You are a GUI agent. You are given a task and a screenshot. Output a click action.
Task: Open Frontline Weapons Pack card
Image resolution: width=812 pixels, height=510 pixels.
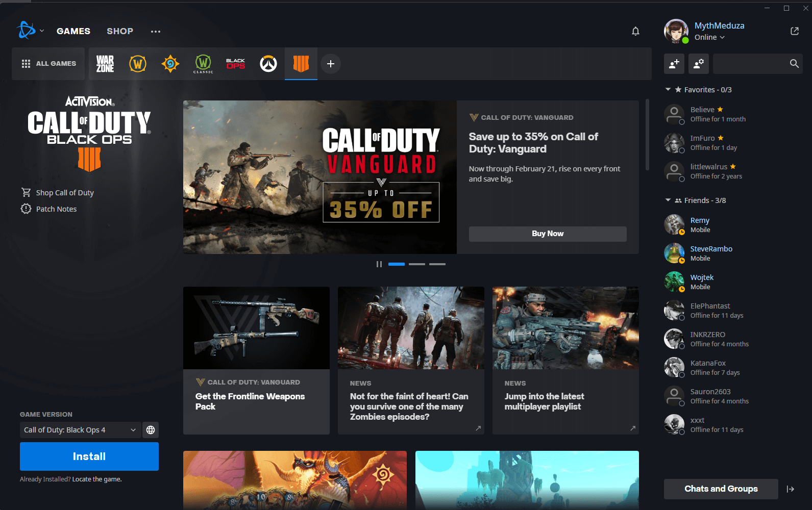point(256,361)
